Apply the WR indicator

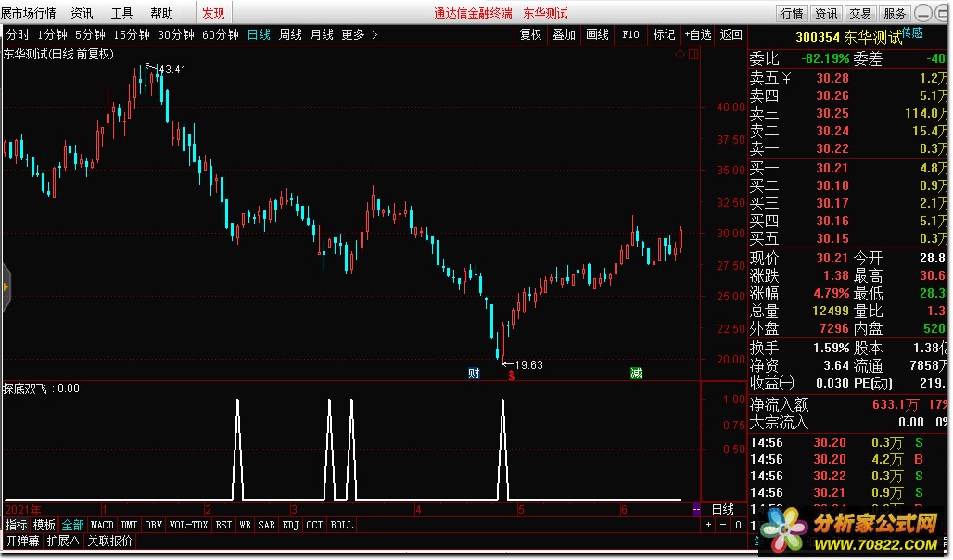[x=245, y=525]
